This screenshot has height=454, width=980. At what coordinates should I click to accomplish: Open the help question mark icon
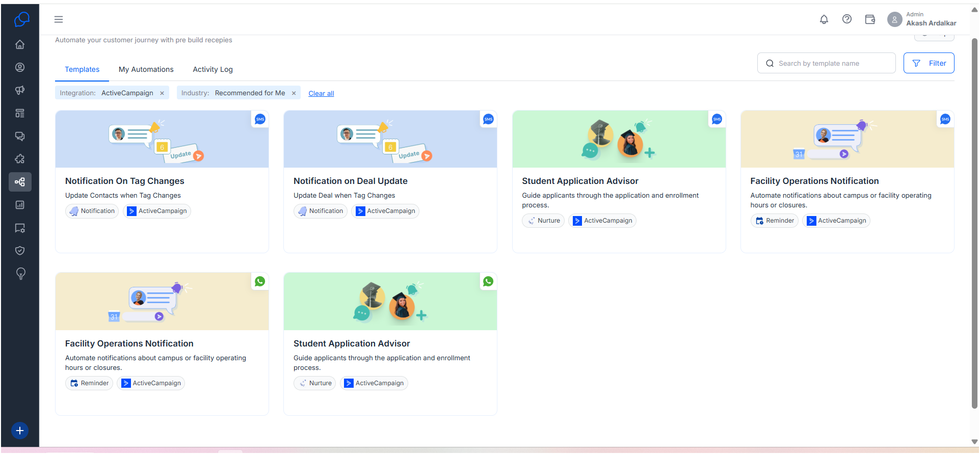click(846, 19)
